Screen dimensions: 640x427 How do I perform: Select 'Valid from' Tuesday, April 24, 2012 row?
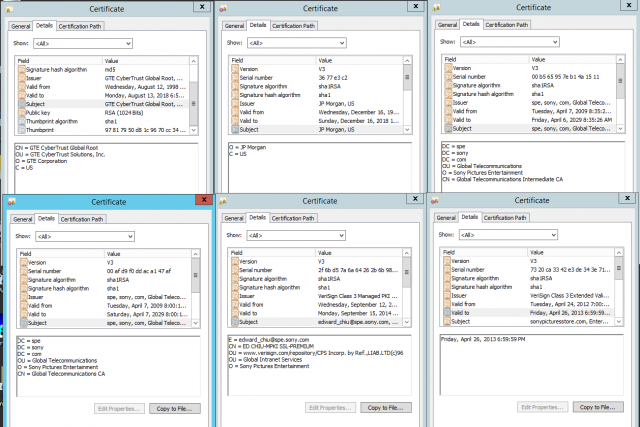pos(529,304)
